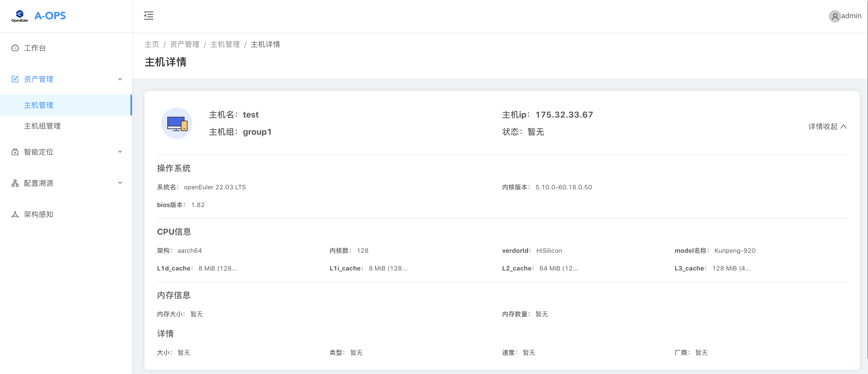Click the host computer avatar image
This screenshot has height=374, width=868.
coord(176,123)
